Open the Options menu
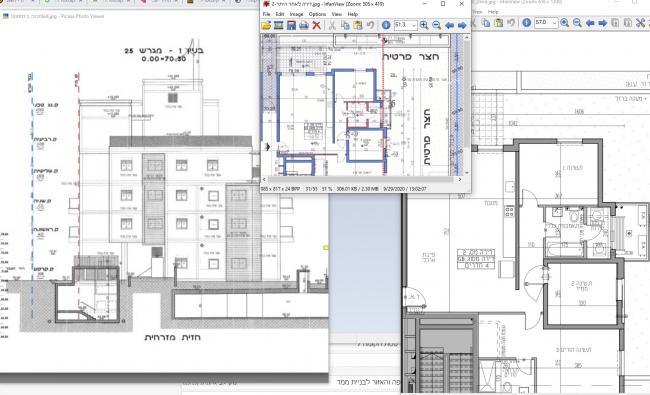 click(317, 14)
